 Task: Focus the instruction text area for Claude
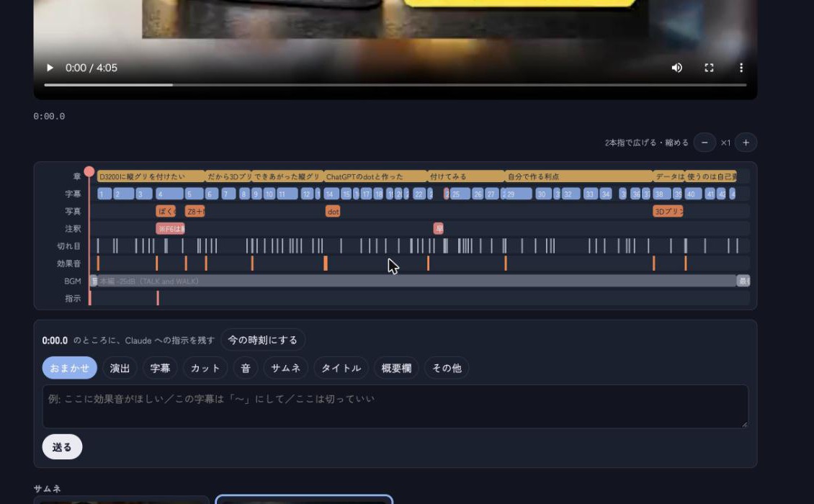coord(395,406)
